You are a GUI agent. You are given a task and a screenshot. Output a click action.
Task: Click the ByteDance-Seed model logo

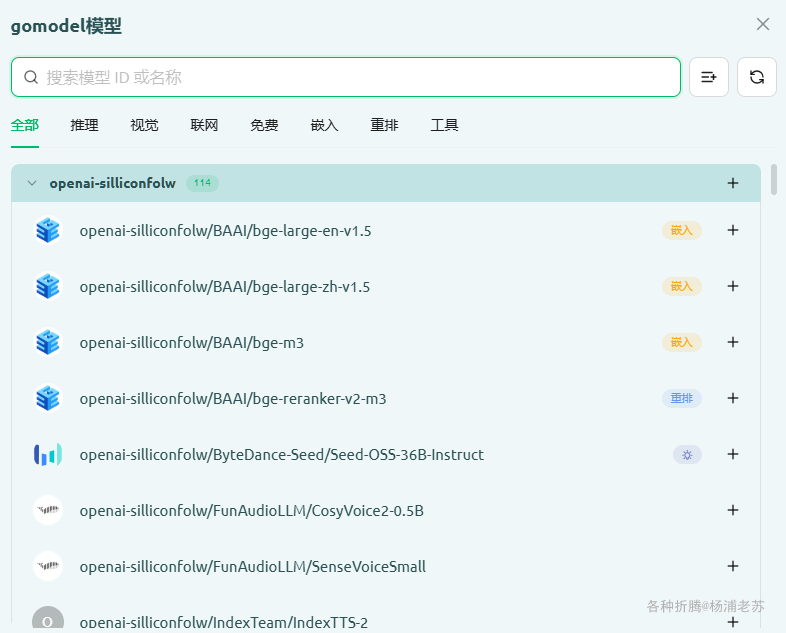click(48, 454)
